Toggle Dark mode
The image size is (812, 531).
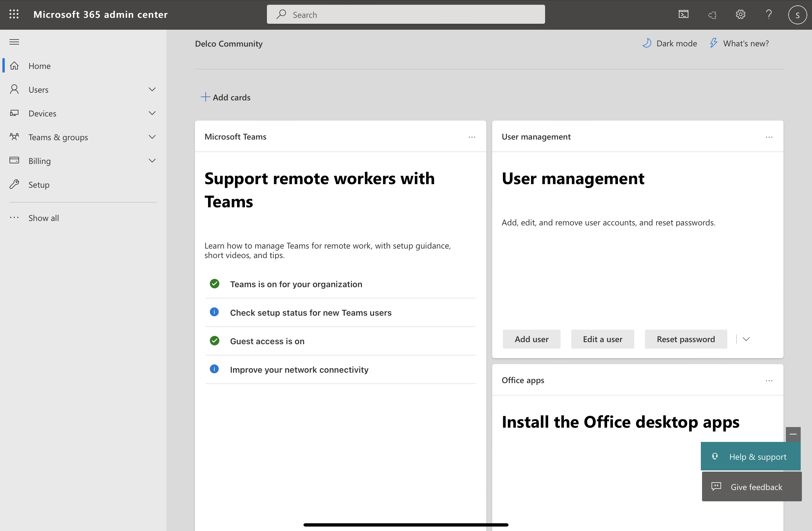(x=669, y=43)
